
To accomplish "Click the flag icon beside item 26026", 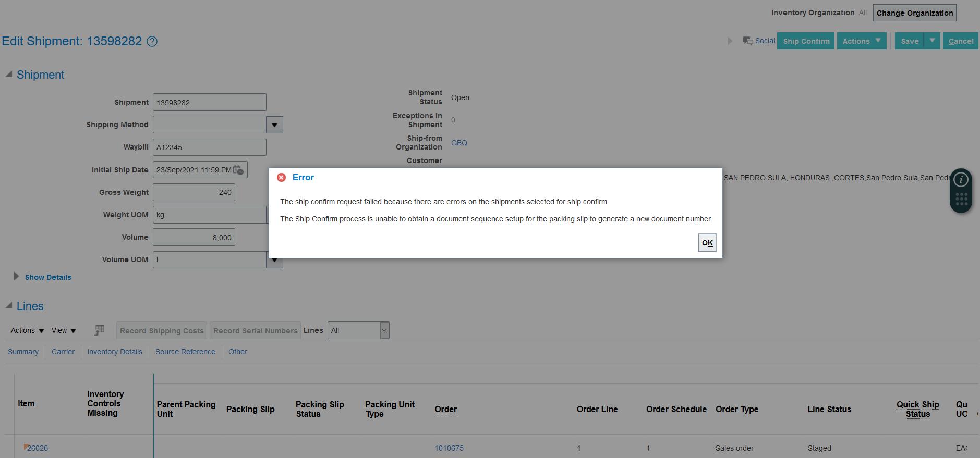I will (26, 447).
